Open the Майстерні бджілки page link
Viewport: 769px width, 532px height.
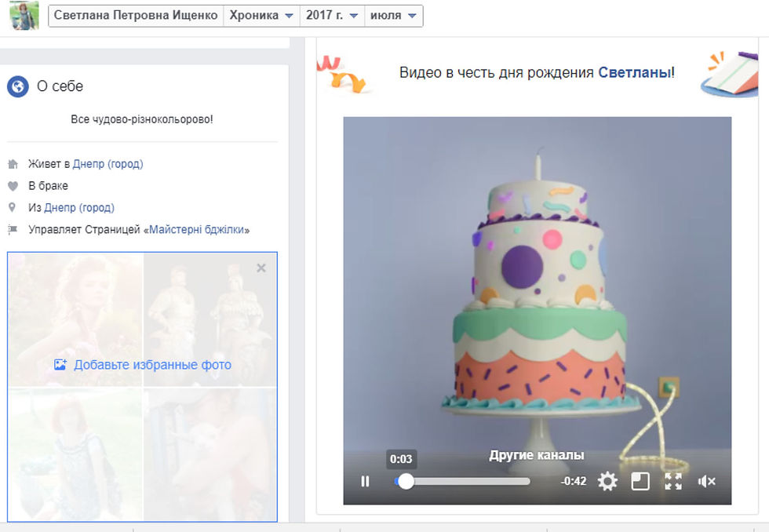[196, 229]
